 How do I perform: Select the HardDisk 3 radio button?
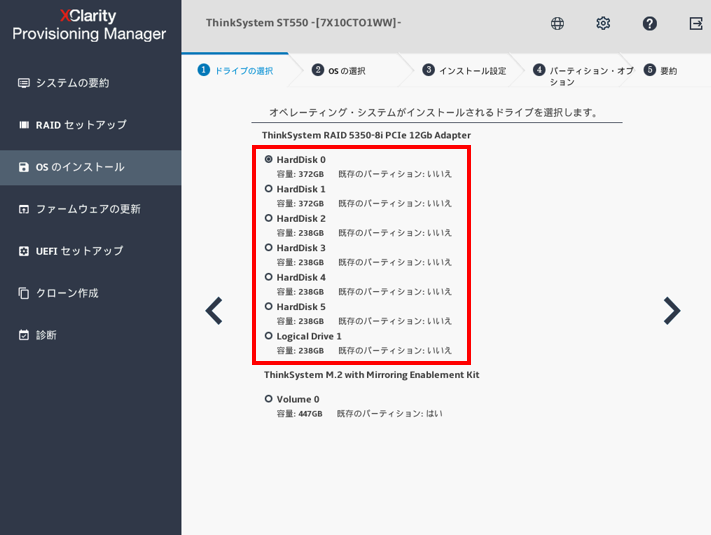tap(268, 248)
